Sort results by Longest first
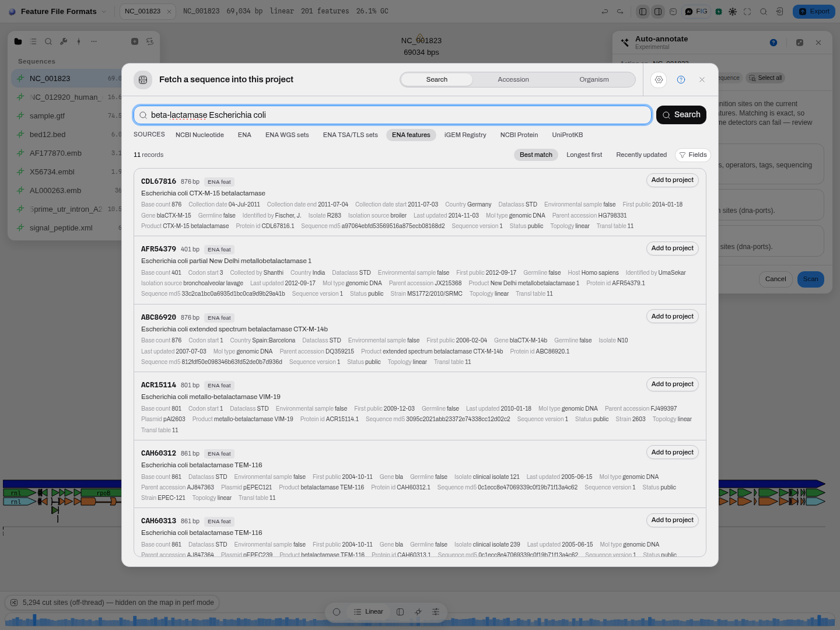The height and width of the screenshot is (630, 840). pos(584,155)
